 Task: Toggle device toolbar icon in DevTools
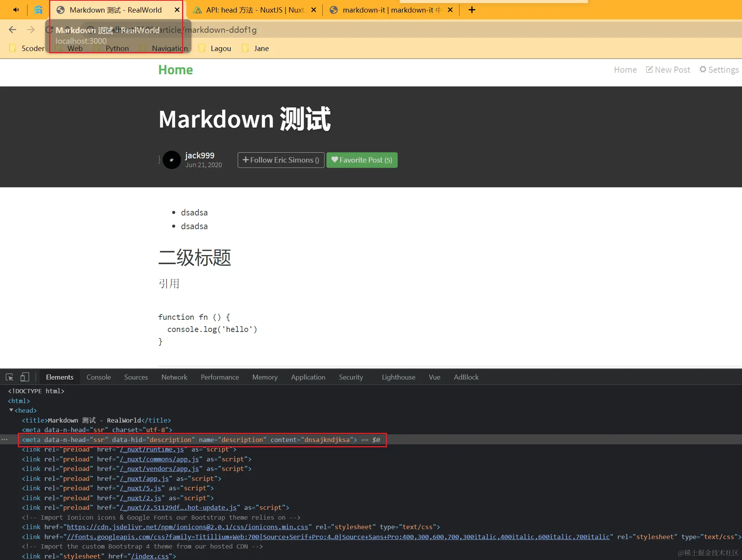point(25,377)
